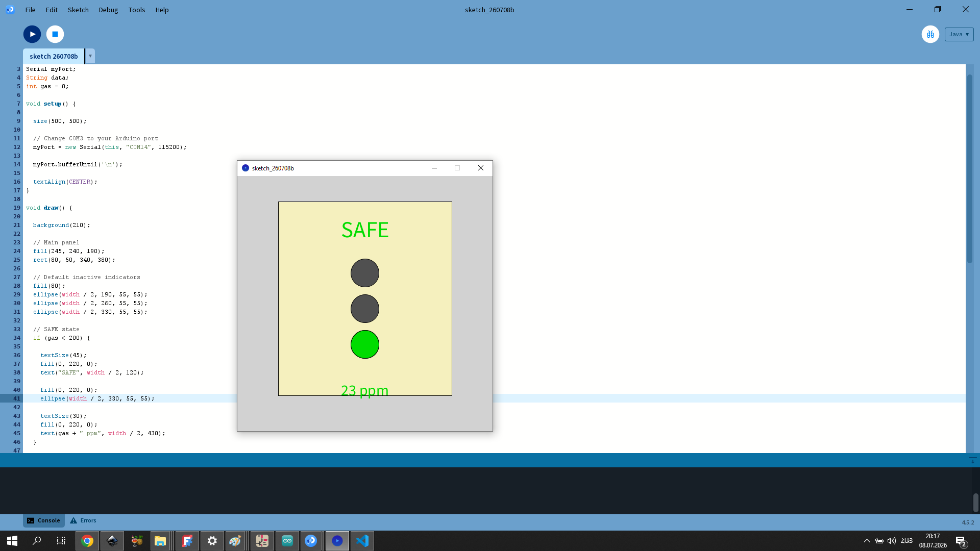Open Arduino IDE from taskbar
The height and width of the screenshot is (551, 980).
point(287,541)
